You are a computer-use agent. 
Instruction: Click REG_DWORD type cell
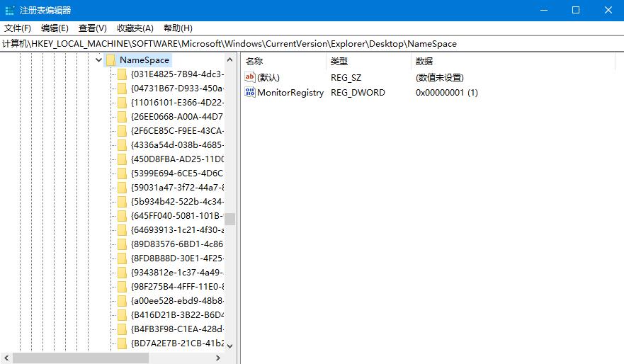358,92
